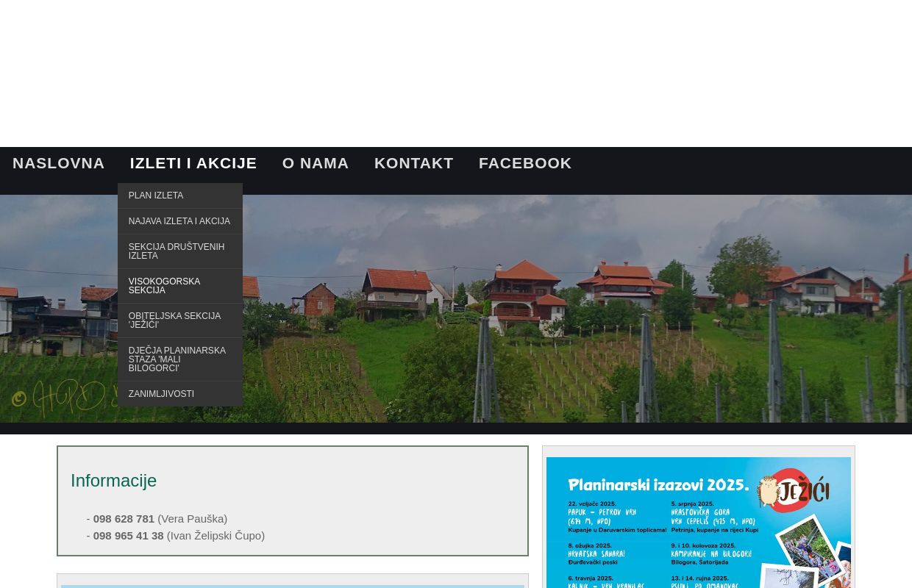Viewport: 912px width, 588px height.
Task: Click Vera Pauška's phone number 098 628 781
Action: point(124,519)
